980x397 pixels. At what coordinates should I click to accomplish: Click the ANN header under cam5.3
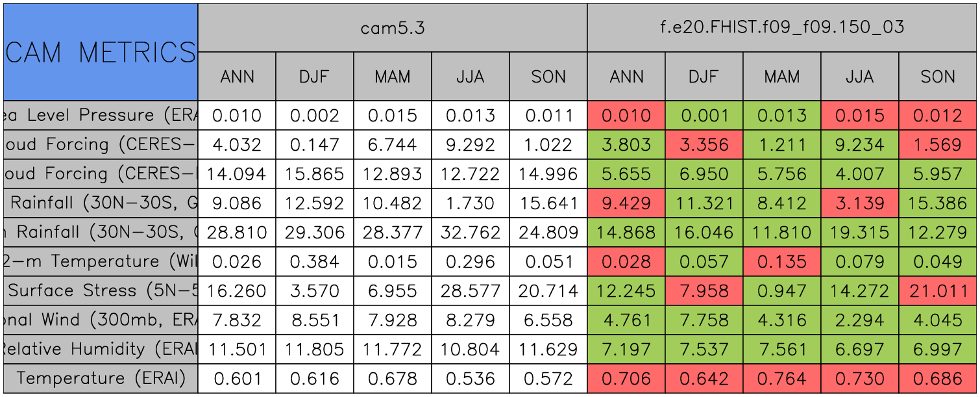click(x=237, y=77)
